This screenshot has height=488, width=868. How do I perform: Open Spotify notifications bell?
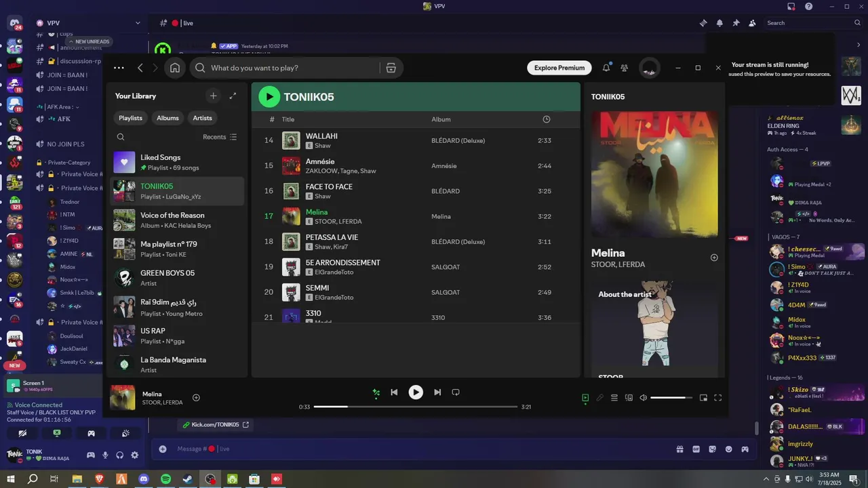[606, 68]
